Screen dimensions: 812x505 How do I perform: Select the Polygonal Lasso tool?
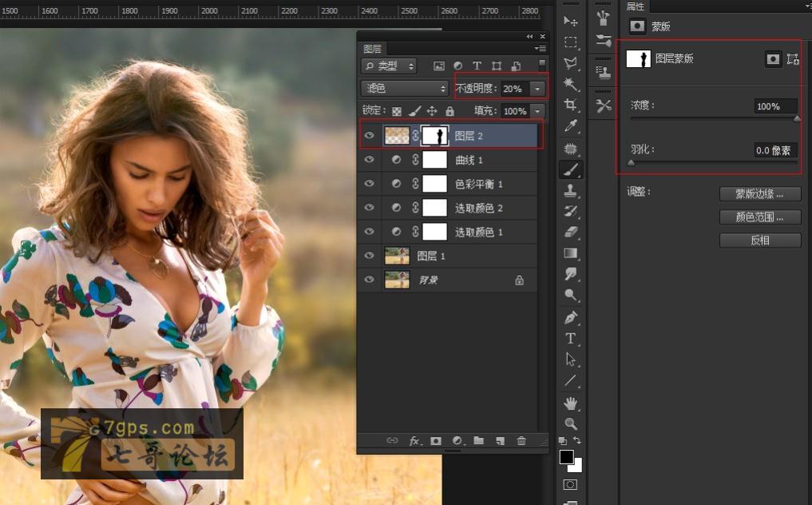tap(571, 63)
